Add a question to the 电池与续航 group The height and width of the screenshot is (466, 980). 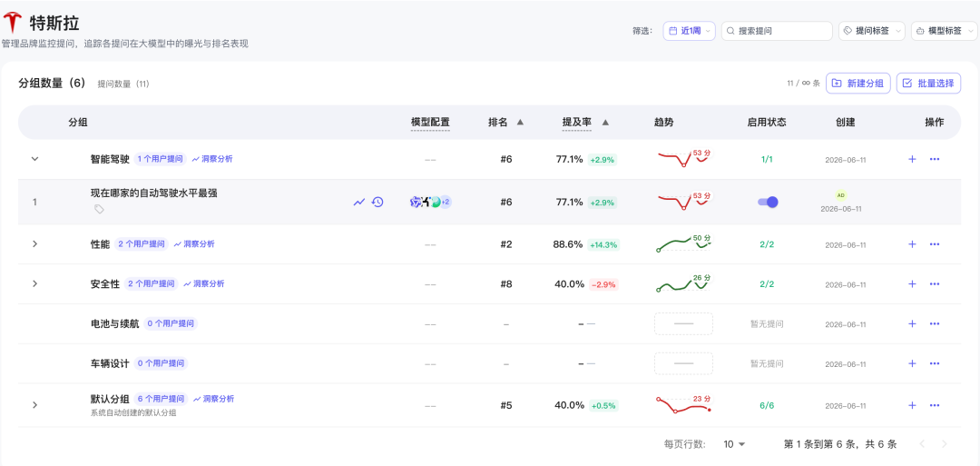(x=912, y=324)
